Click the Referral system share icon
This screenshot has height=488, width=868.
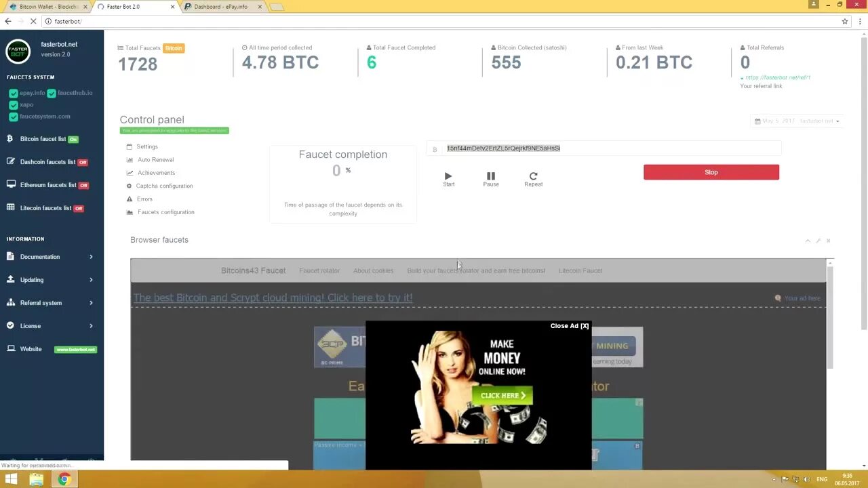pos(10,303)
